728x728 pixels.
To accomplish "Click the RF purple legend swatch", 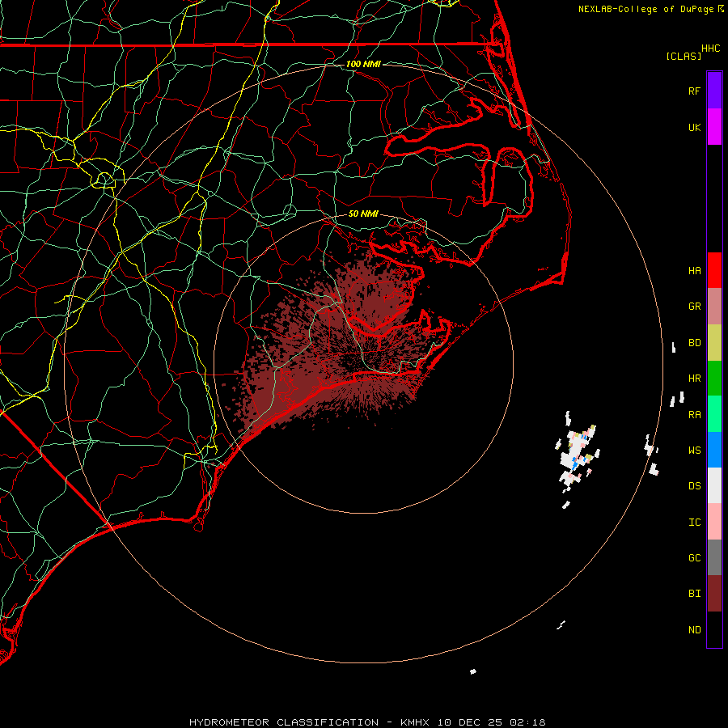I will click(714, 91).
